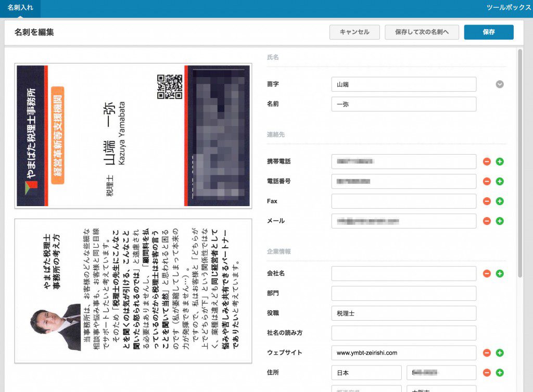Add another 住所 entry with plus icon
This screenshot has width=533, height=392.
click(500, 373)
